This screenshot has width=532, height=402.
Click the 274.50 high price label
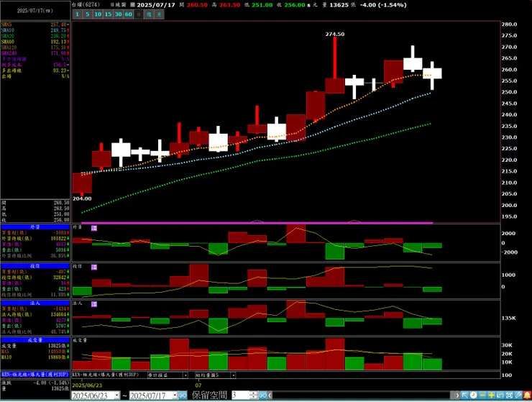[x=335, y=34]
